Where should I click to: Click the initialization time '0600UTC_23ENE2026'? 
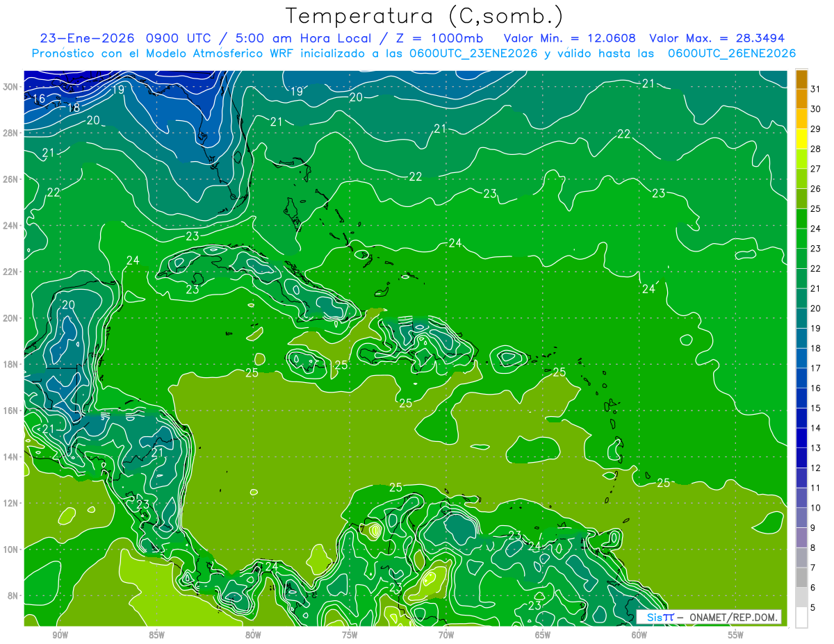pos(473,53)
